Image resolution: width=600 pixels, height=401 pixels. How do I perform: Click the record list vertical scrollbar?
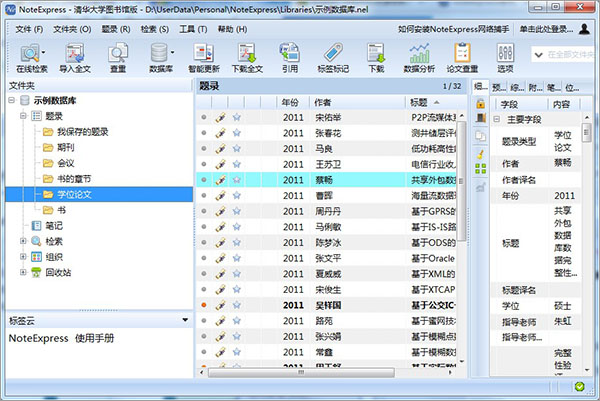[x=461, y=181]
